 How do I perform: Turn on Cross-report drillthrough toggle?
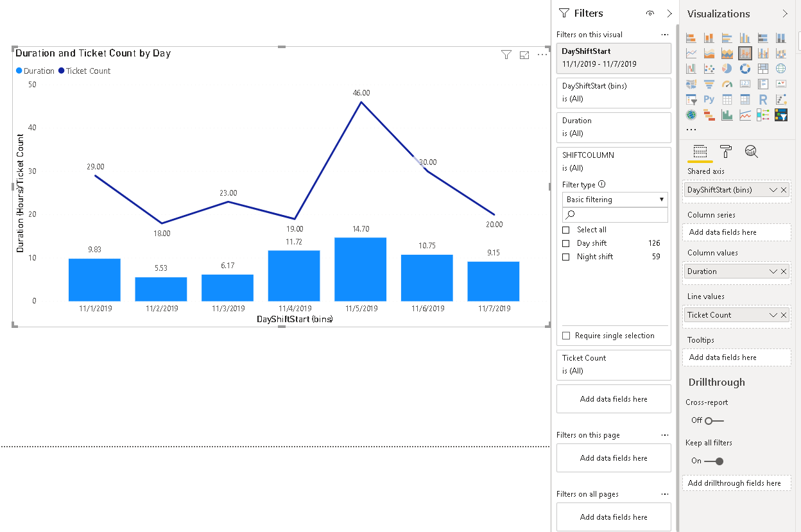pyautogui.click(x=713, y=421)
